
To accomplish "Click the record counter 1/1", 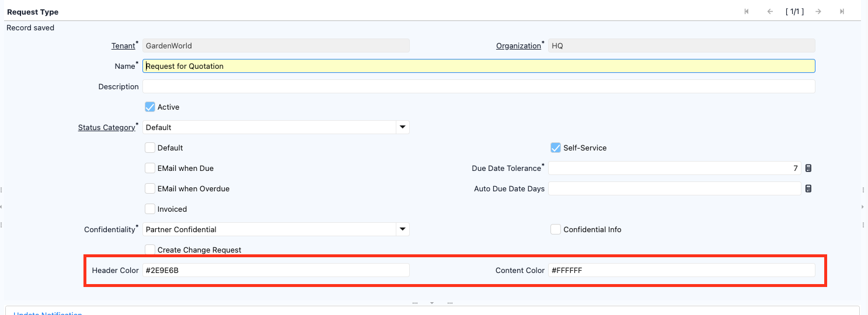I will pyautogui.click(x=794, y=12).
